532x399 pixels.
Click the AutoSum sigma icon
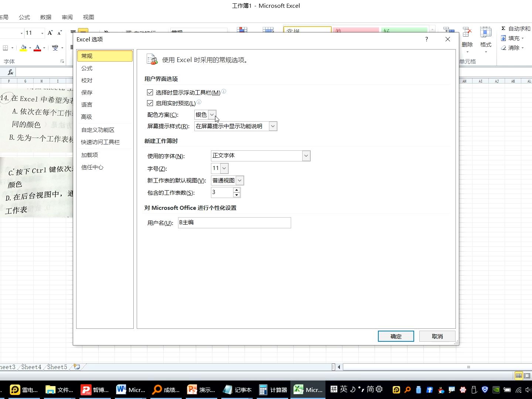[503, 28]
